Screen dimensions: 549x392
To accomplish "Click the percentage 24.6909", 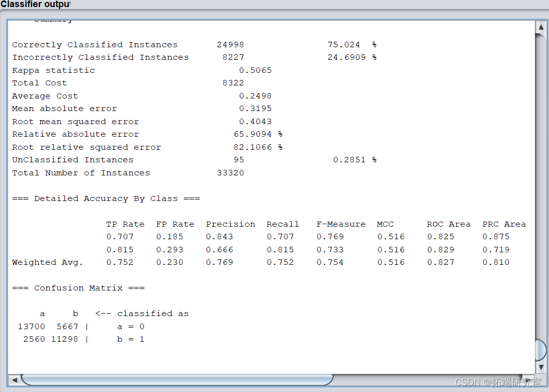I will [346, 57].
